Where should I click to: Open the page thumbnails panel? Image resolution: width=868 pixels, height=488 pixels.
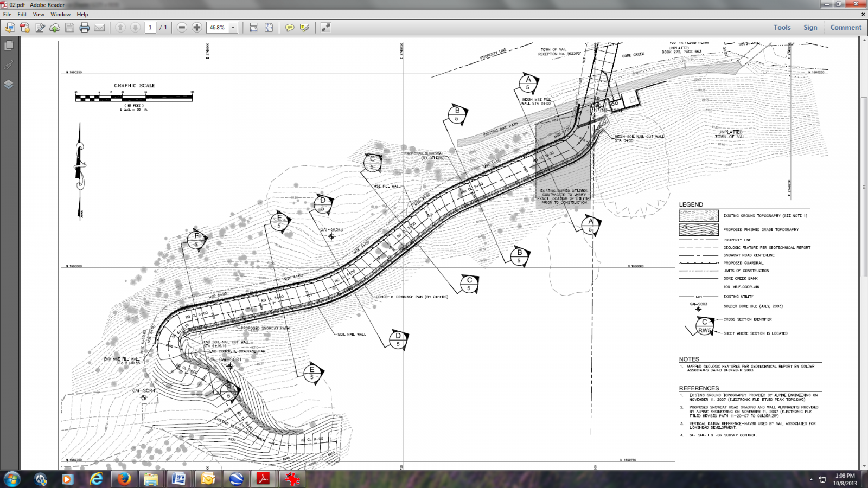(9, 46)
